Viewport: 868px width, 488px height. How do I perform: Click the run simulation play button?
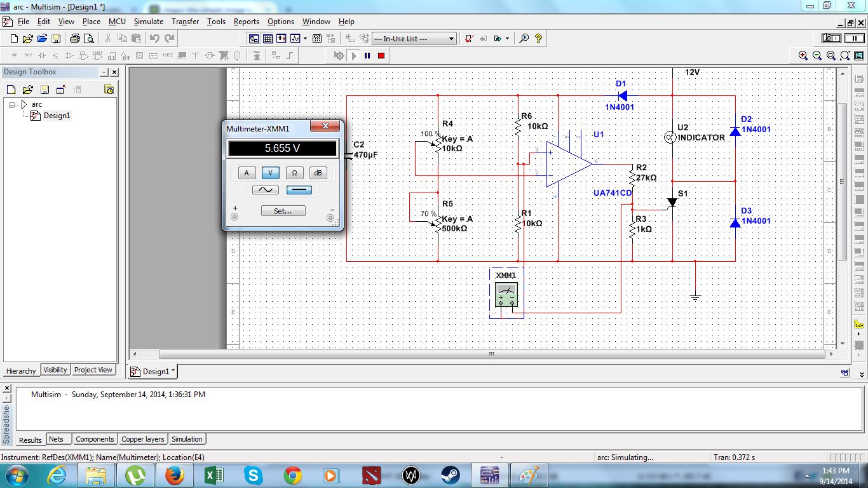click(x=354, y=56)
